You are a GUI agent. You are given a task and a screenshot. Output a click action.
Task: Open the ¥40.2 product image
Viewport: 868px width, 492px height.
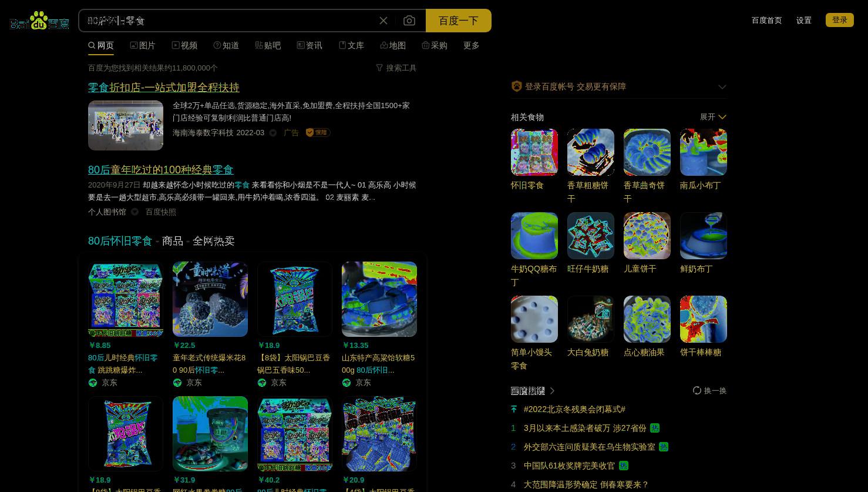295,434
